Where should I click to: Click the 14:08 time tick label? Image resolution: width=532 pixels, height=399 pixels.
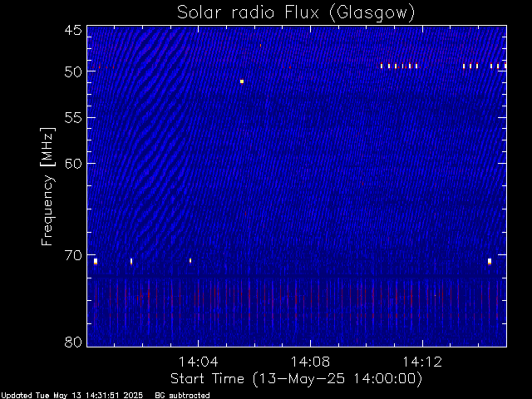coord(310,362)
